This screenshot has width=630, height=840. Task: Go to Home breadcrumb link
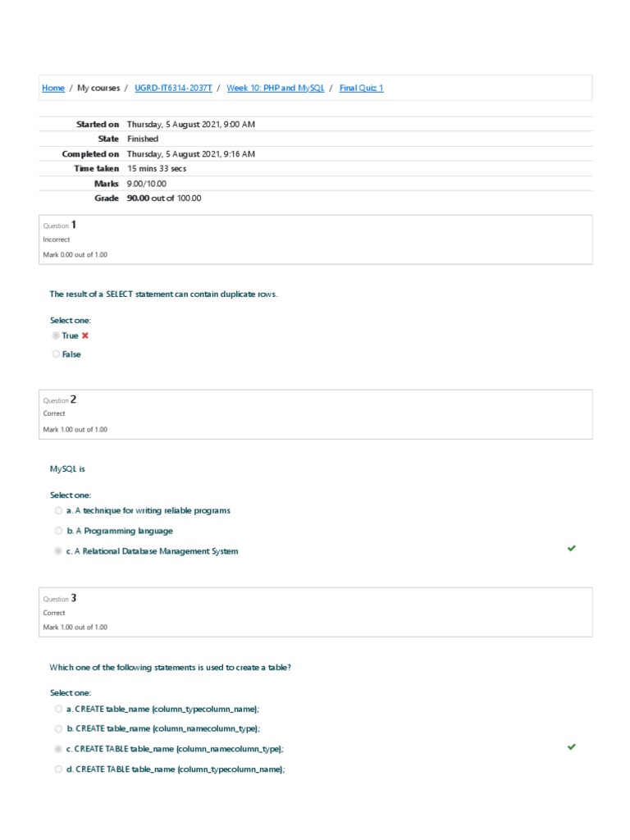coord(53,88)
